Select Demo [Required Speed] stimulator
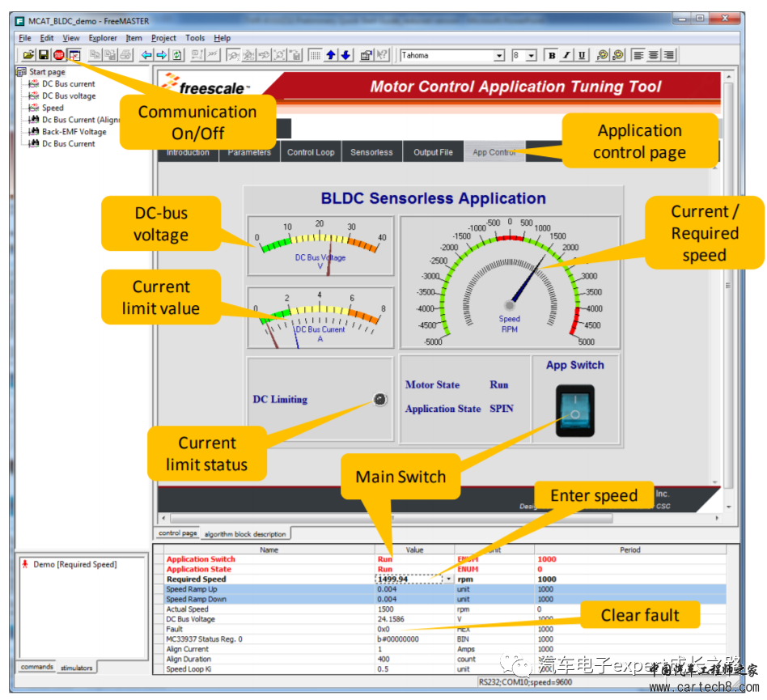 tap(75, 564)
